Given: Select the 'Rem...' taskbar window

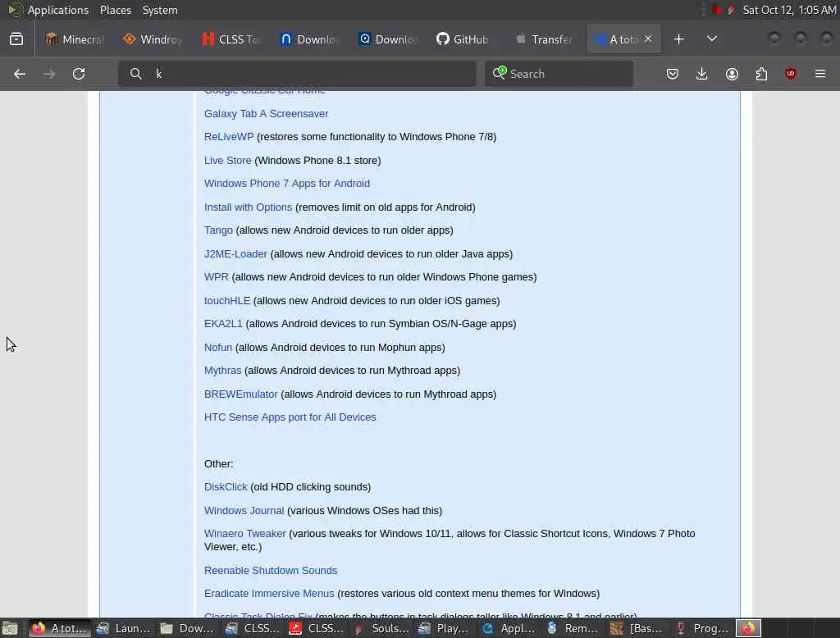Looking at the screenshot, I should coord(573,628).
